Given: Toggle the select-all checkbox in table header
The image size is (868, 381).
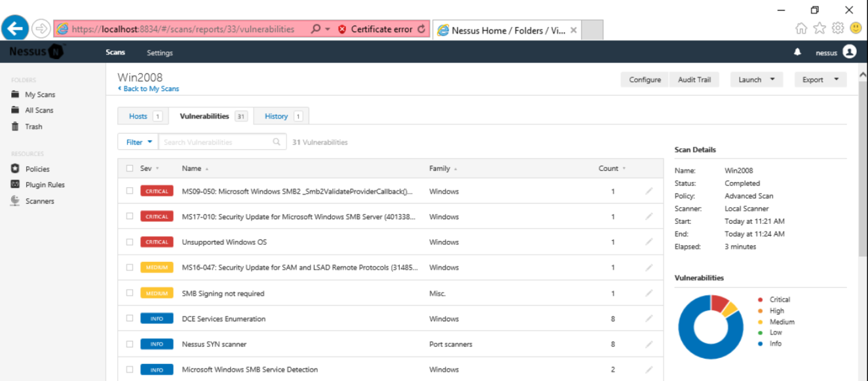Looking at the screenshot, I should click(x=130, y=168).
